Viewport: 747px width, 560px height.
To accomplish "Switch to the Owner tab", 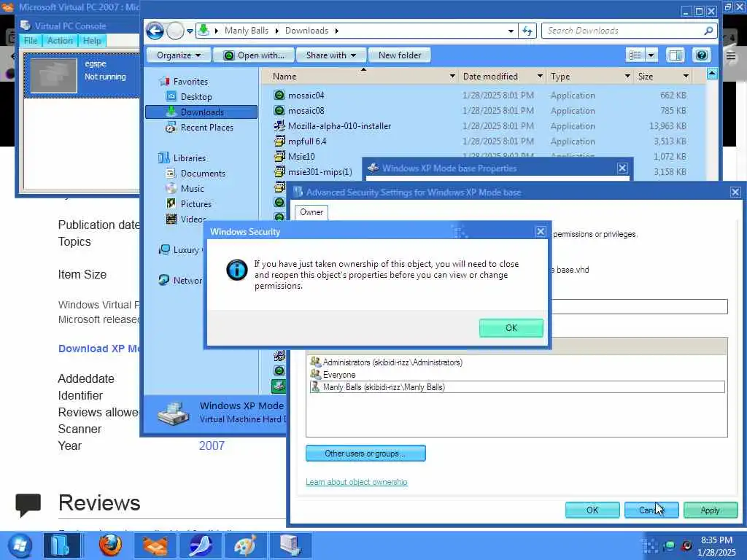I will pos(311,212).
